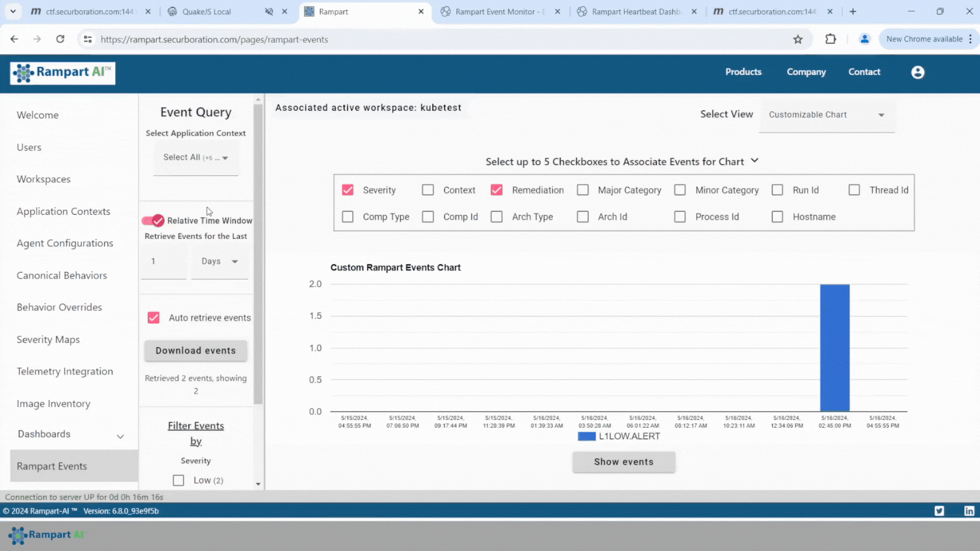Open Canonical Behaviors in sidebar
Image resolution: width=980 pixels, height=551 pixels.
pos(62,276)
